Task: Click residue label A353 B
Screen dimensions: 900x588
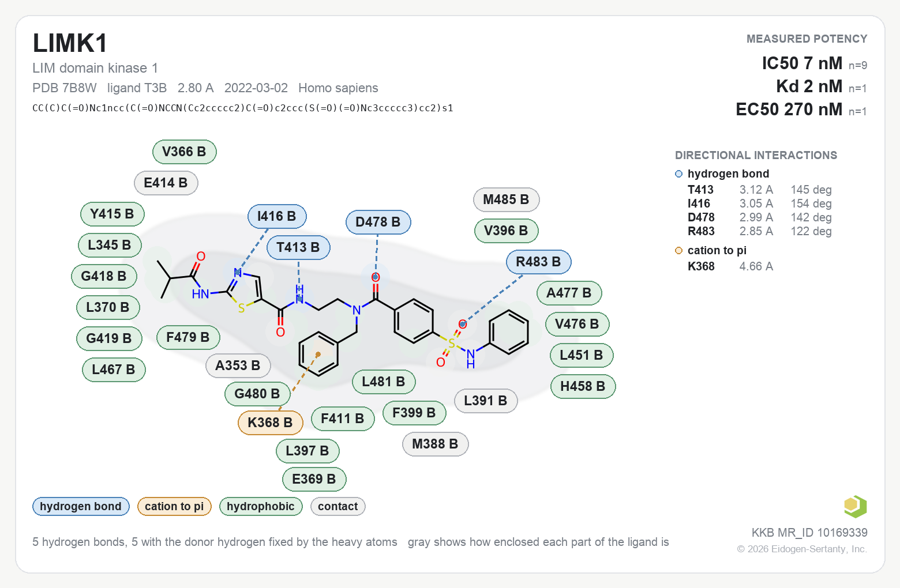Action: 238,366
